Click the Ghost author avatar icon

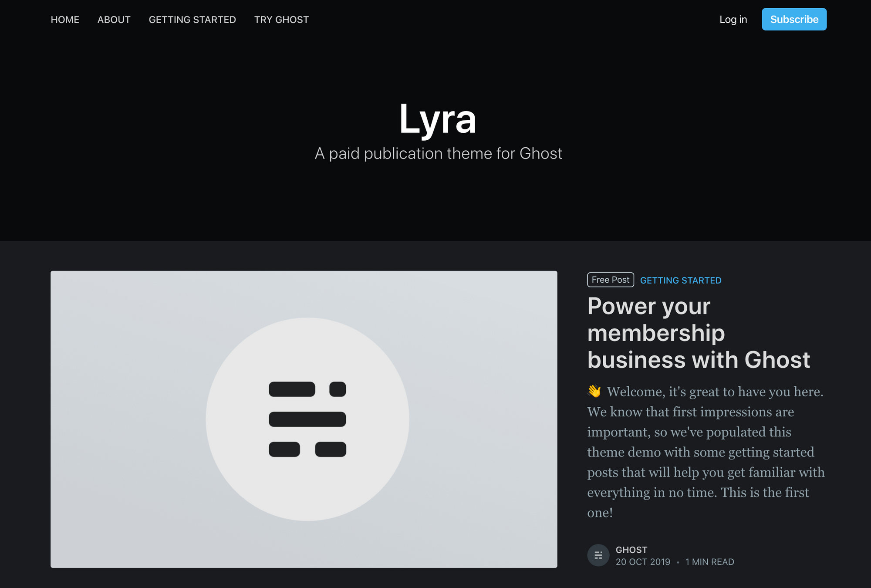(x=598, y=555)
